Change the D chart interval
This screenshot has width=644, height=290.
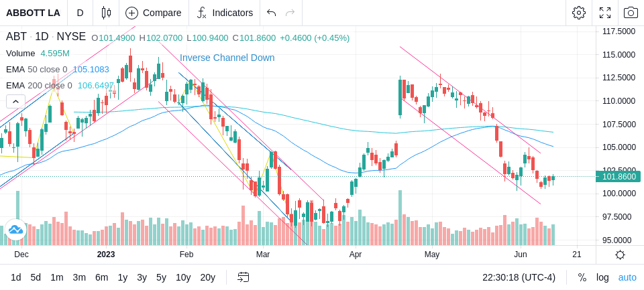pos(80,13)
